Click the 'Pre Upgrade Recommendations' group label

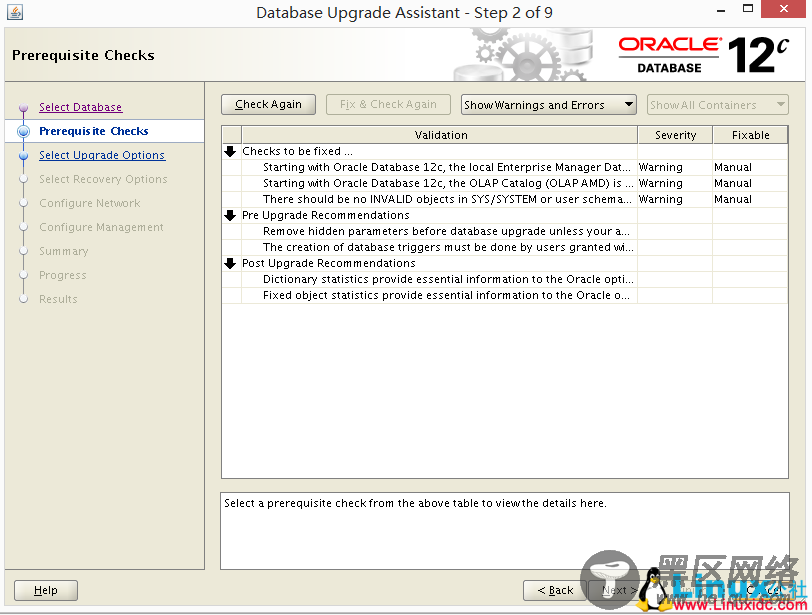point(326,215)
